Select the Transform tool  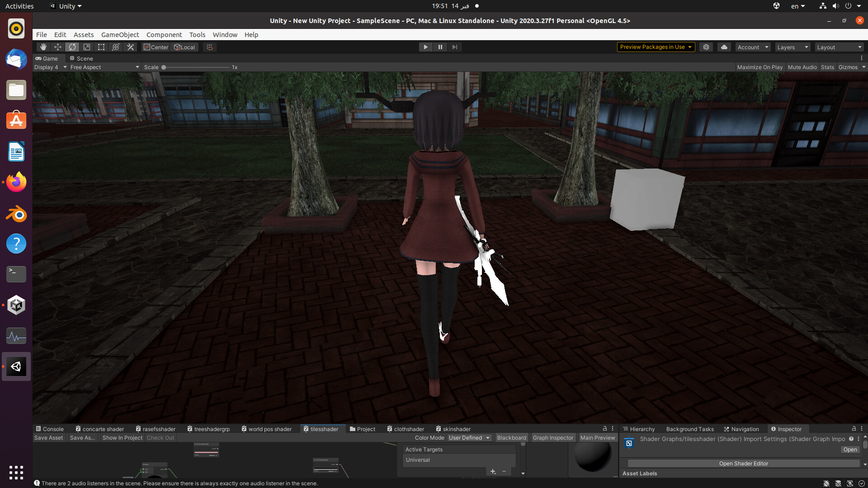coord(115,47)
